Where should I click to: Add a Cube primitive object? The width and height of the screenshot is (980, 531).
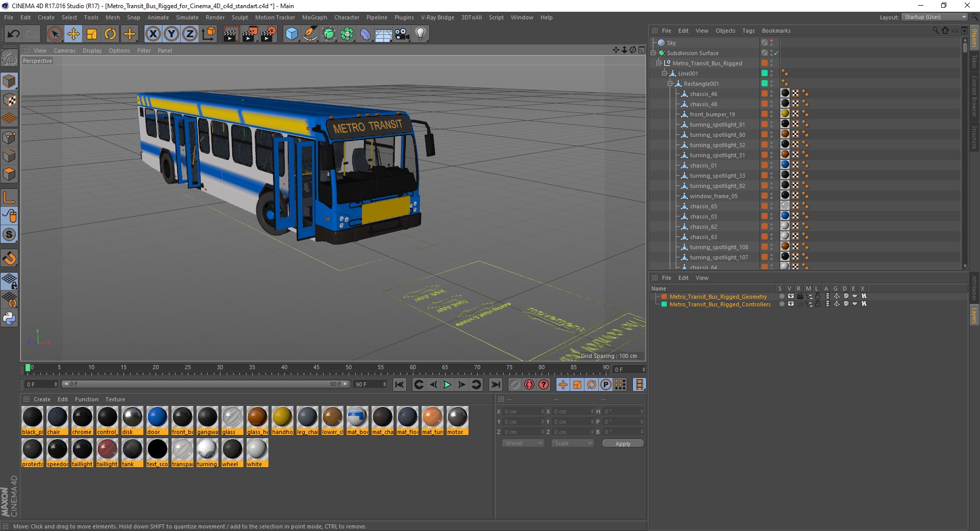(x=291, y=34)
